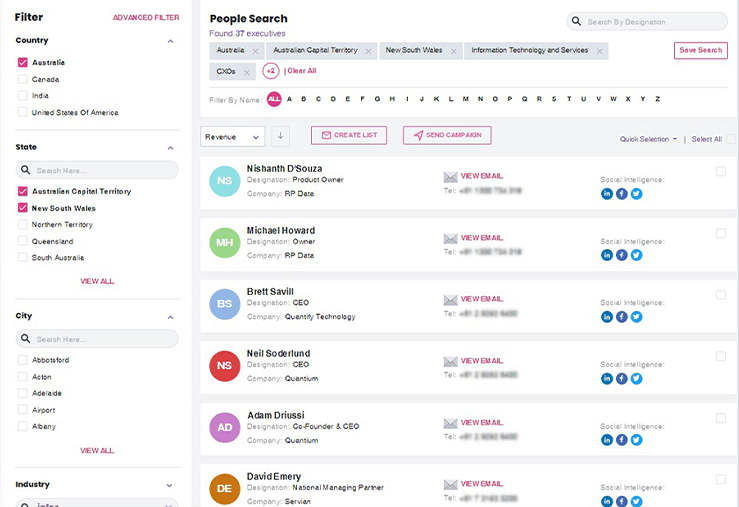Open the ADVANCED FILTER link
The height and width of the screenshot is (507, 739).
[146, 17]
